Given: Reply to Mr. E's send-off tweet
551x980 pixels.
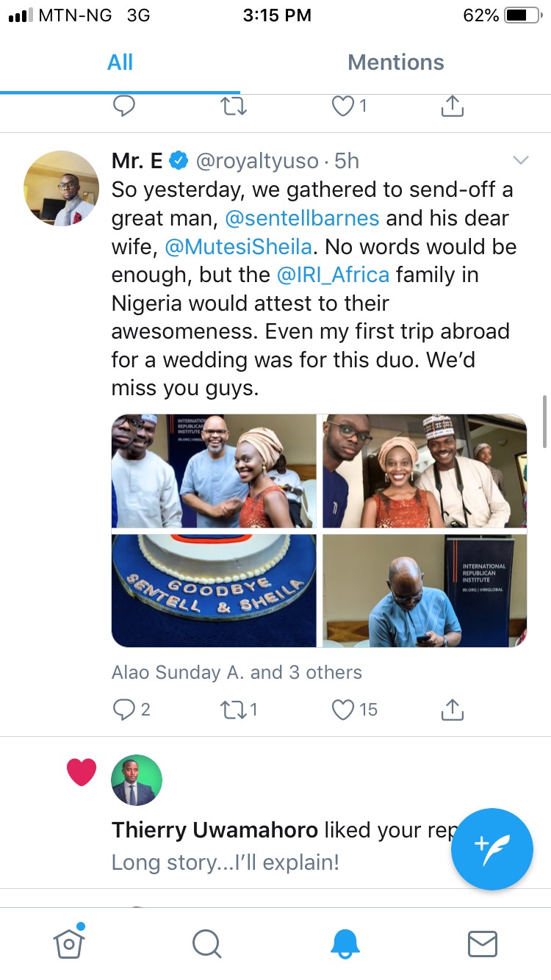Looking at the screenshot, I should [x=124, y=709].
